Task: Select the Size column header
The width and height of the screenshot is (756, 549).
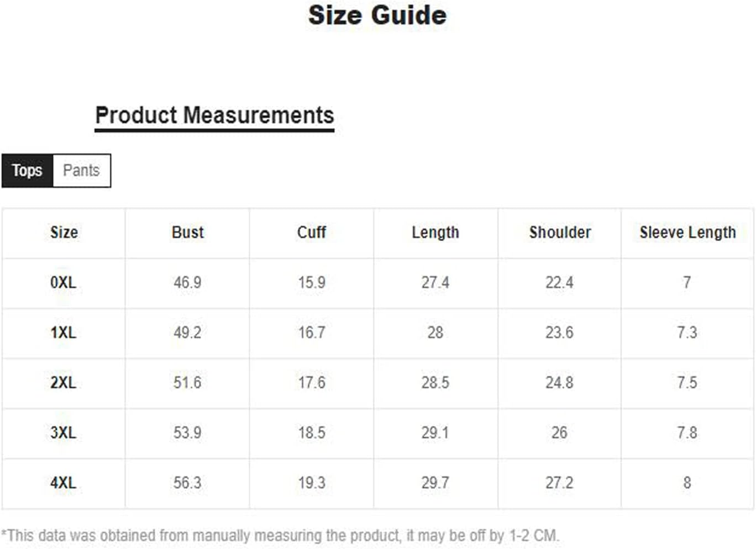Action: click(64, 233)
